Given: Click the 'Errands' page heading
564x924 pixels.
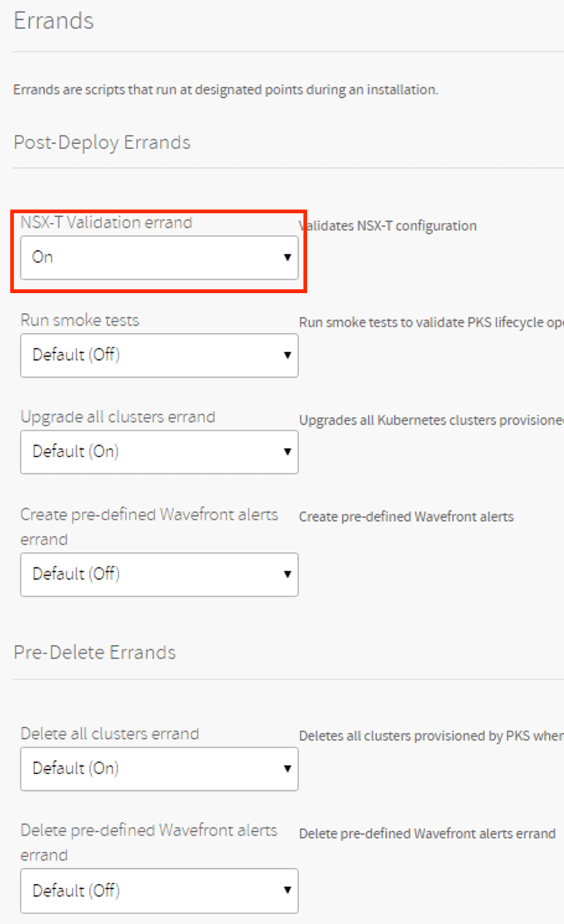Looking at the screenshot, I should click(54, 21).
